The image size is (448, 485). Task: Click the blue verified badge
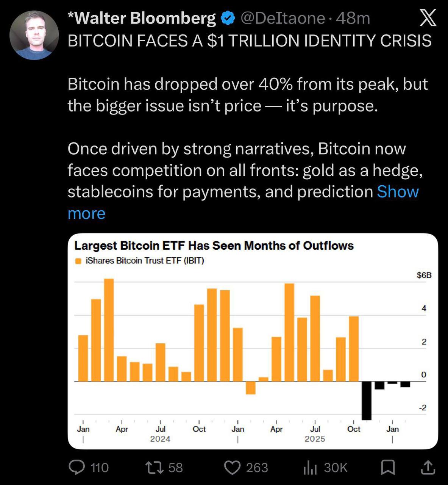228,18
